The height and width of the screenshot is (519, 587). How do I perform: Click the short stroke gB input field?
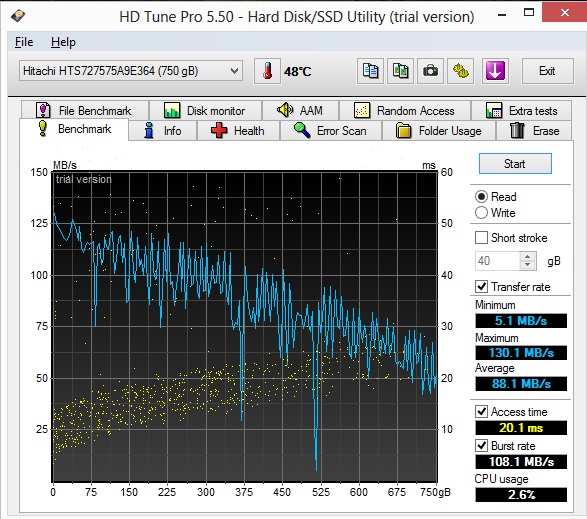pos(498,261)
